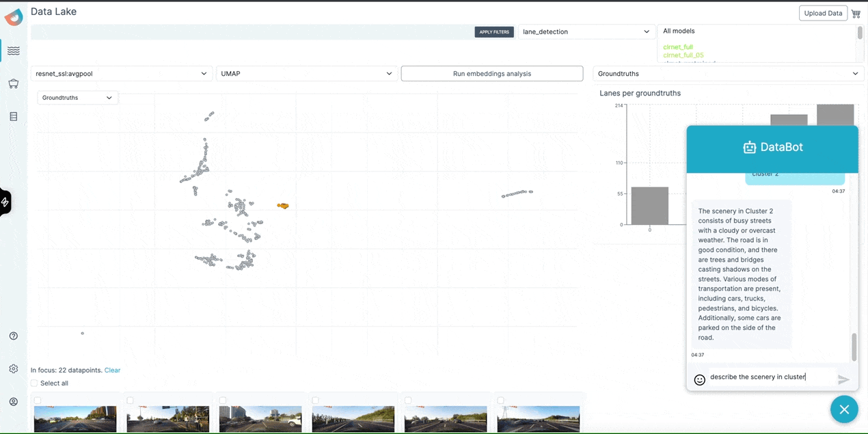Click the Clear link next to datapoints
The image size is (868, 434).
click(112, 370)
